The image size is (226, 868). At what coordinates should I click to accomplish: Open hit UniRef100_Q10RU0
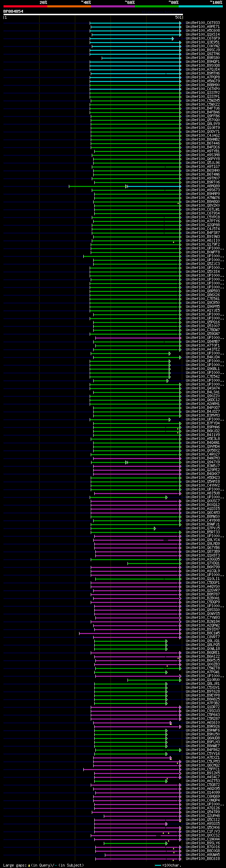[x=203, y=680]
